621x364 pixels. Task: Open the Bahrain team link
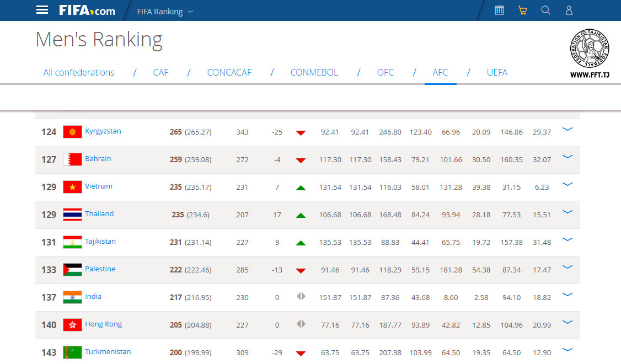98,159
